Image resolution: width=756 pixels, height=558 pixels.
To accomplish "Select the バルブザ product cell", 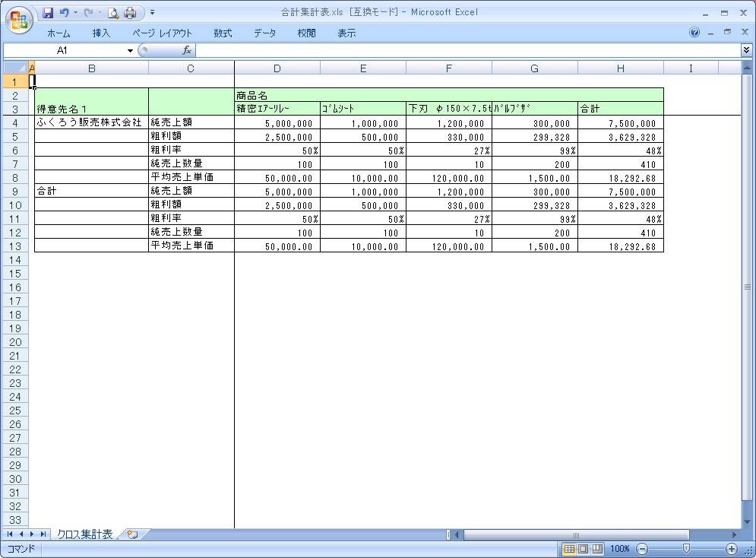I will click(x=535, y=109).
